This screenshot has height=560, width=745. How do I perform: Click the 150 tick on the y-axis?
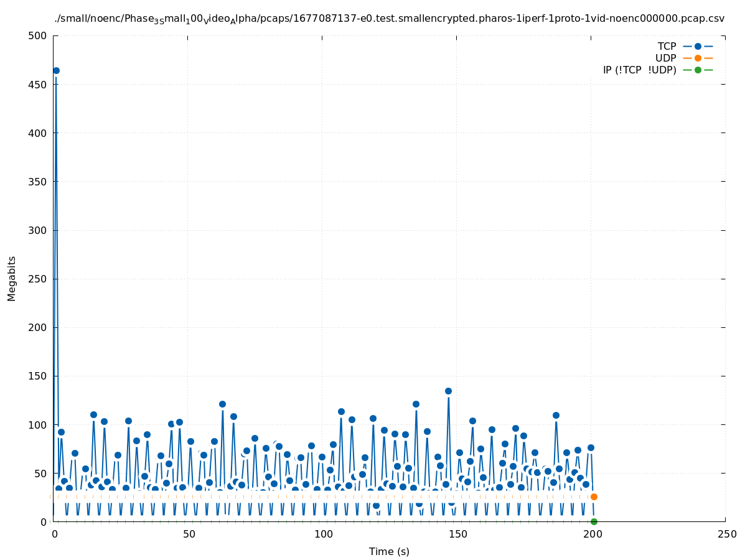point(37,376)
